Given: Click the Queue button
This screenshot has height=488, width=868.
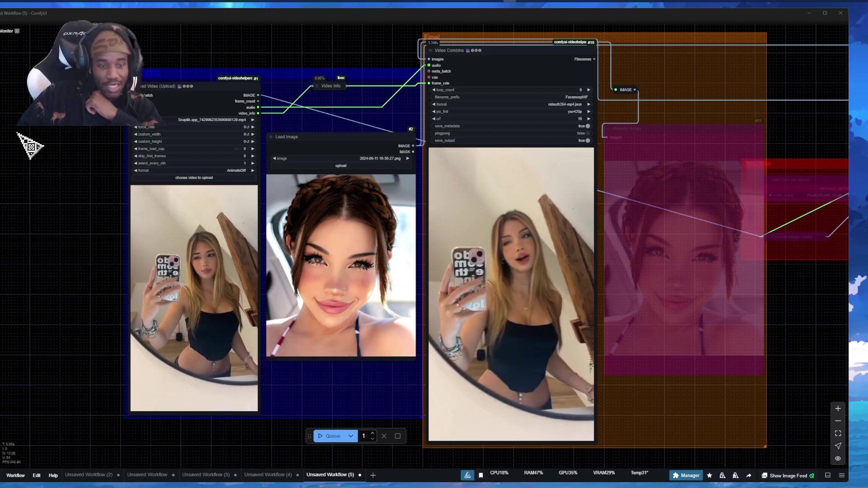Looking at the screenshot, I should point(329,436).
